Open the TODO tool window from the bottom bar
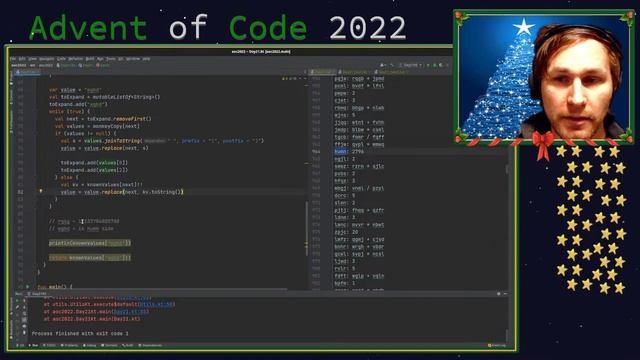Viewport: 640px width, 360px height. pos(50,345)
